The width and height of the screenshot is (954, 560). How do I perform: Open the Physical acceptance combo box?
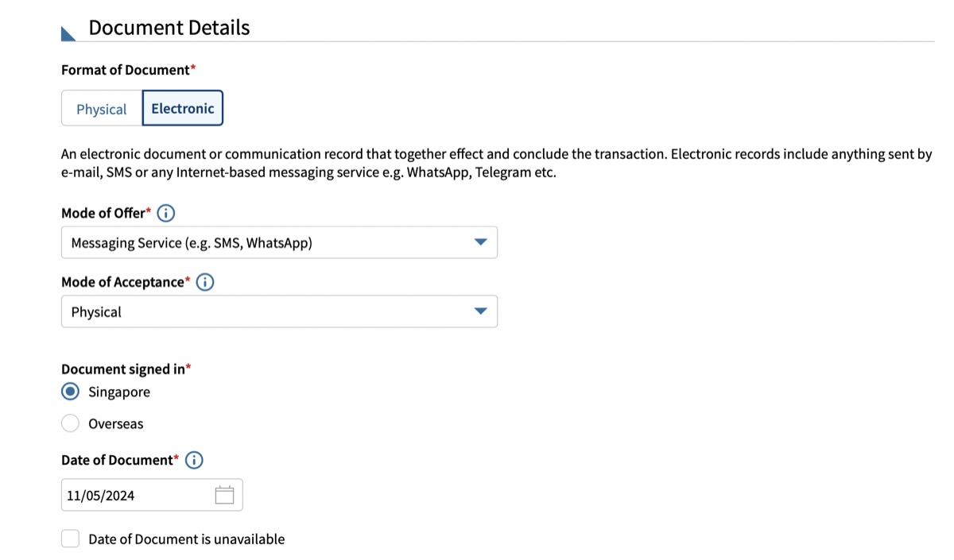tap(279, 311)
